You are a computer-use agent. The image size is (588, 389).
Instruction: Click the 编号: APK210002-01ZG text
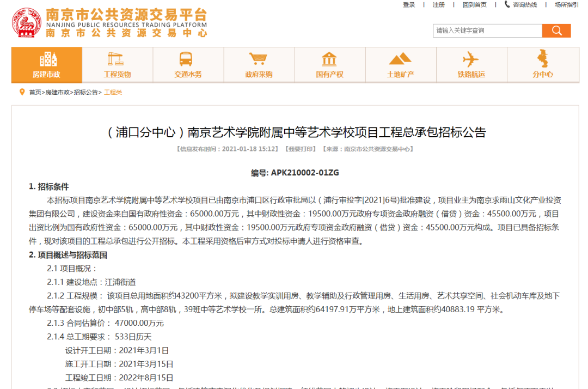[x=295, y=173]
